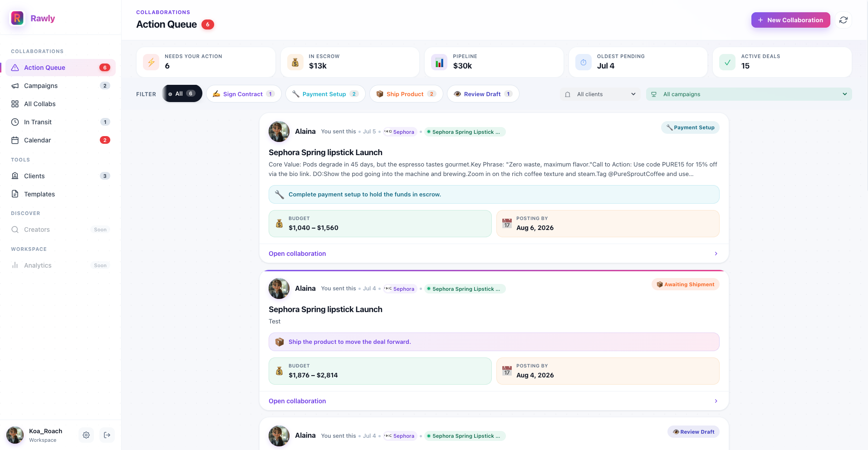Expand the All clients dropdown
Viewport: 868px width, 450px height.
click(x=600, y=94)
